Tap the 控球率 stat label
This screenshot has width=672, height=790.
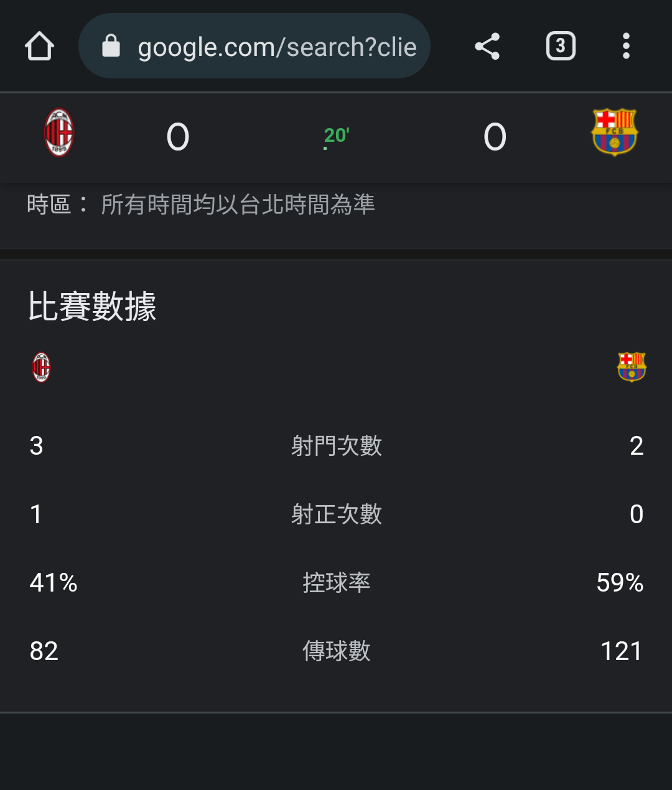click(336, 583)
